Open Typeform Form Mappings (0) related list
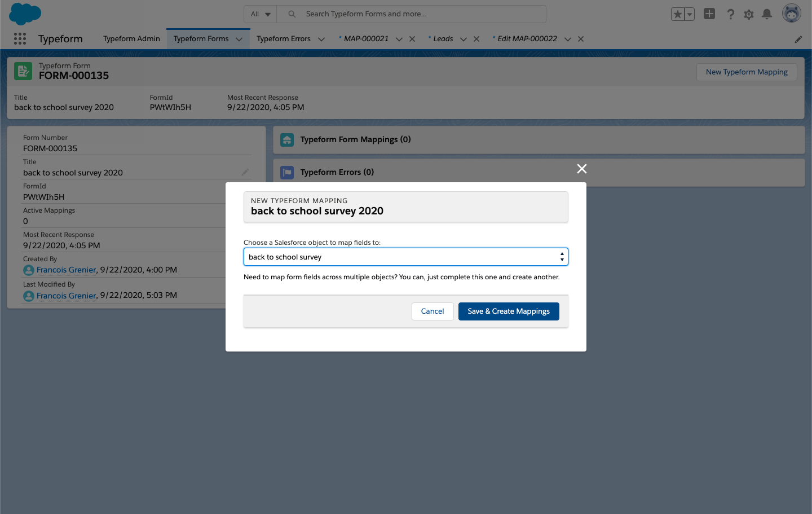The height and width of the screenshot is (514, 812). 355,139
